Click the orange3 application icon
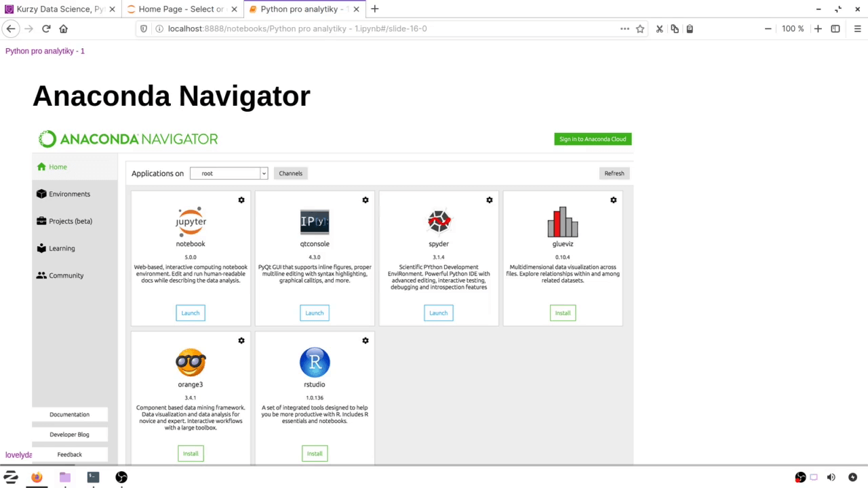Screen dimensions: 868x488 click(x=191, y=363)
